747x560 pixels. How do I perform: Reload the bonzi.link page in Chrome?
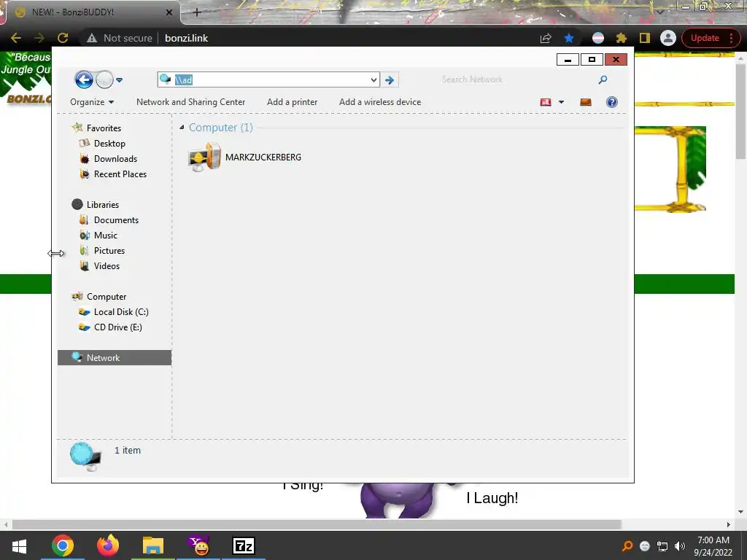(63, 38)
